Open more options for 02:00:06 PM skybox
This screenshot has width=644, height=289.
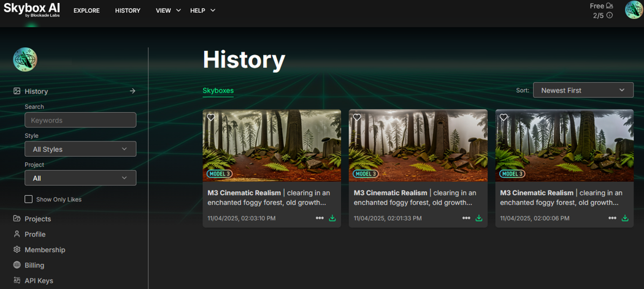[612, 218]
